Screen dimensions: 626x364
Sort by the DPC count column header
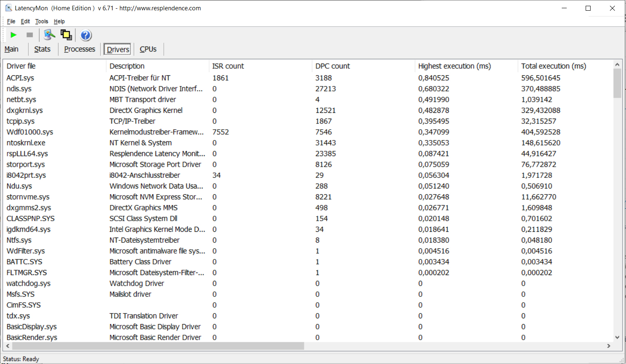332,66
